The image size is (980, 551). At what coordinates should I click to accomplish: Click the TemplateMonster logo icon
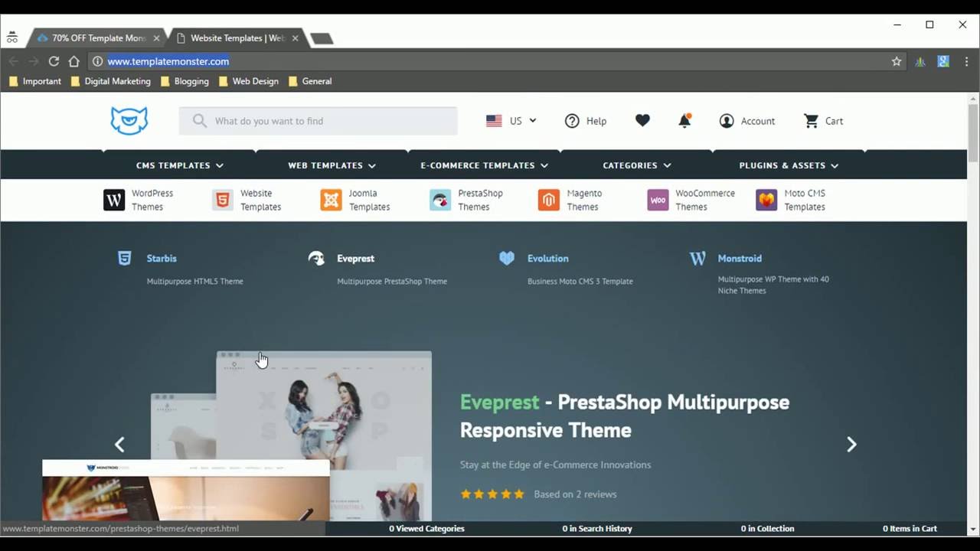[129, 121]
